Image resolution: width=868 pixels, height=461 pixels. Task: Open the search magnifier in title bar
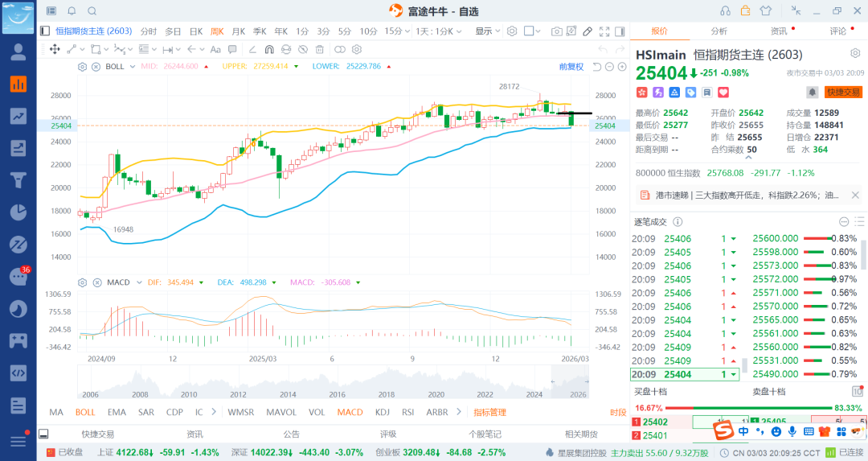pyautogui.click(x=92, y=11)
